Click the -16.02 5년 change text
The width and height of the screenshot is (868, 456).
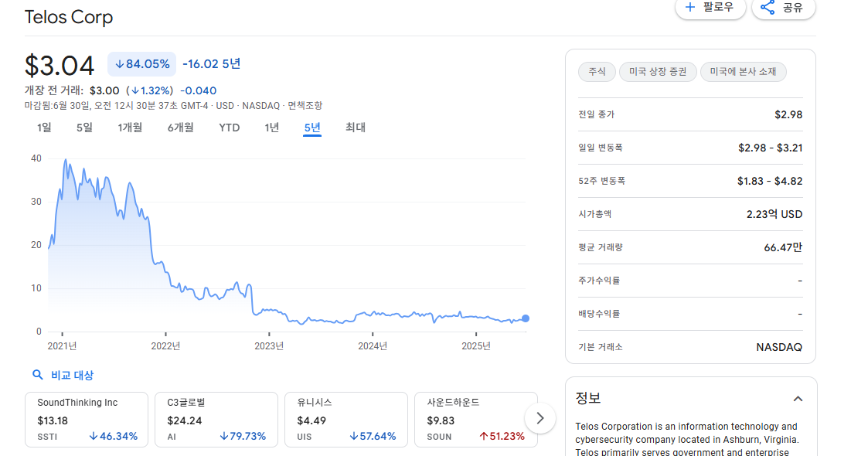tap(212, 64)
